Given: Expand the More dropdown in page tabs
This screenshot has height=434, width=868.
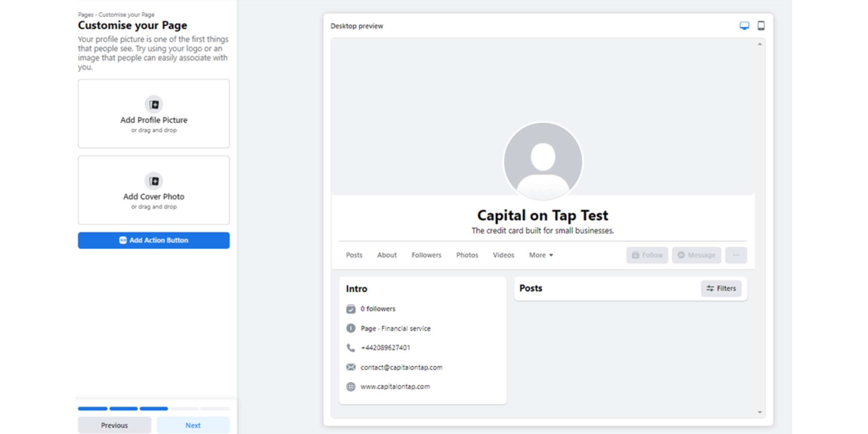Looking at the screenshot, I should click(x=541, y=255).
